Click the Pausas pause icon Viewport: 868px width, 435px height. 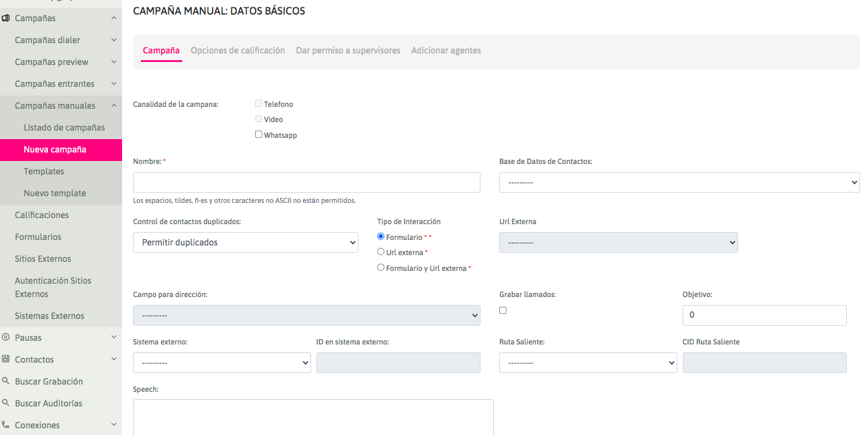[x=5, y=337]
